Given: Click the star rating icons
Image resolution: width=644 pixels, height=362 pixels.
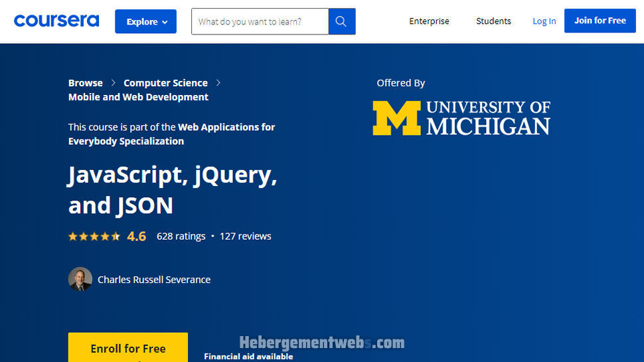Looking at the screenshot, I should click(94, 236).
